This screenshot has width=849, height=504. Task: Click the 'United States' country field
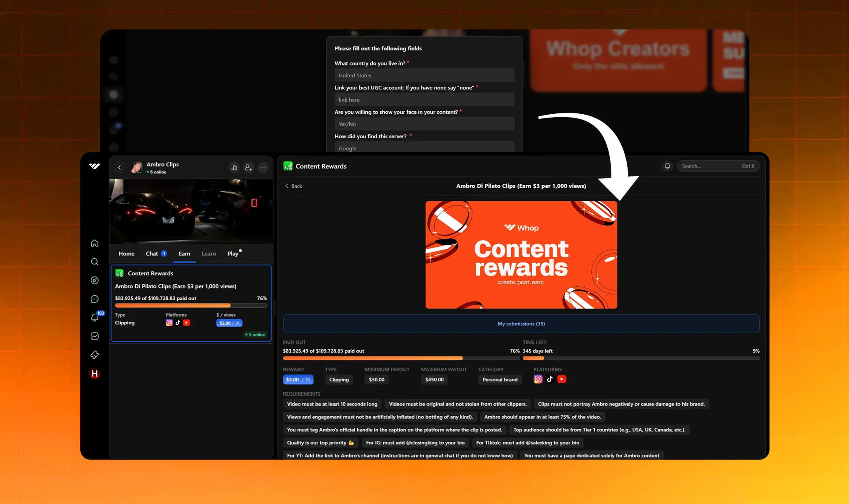tap(424, 76)
